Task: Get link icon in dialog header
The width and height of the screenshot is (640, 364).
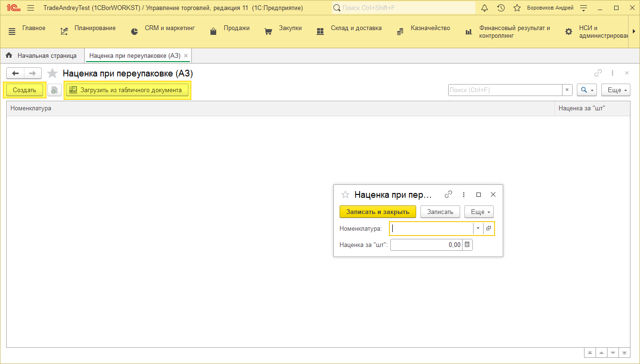Action: coord(448,194)
